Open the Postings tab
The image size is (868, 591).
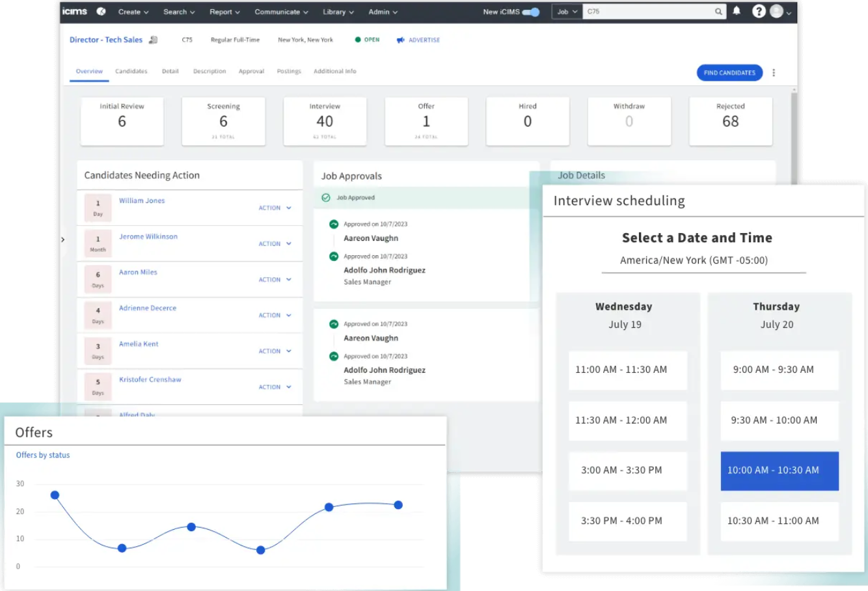click(289, 72)
